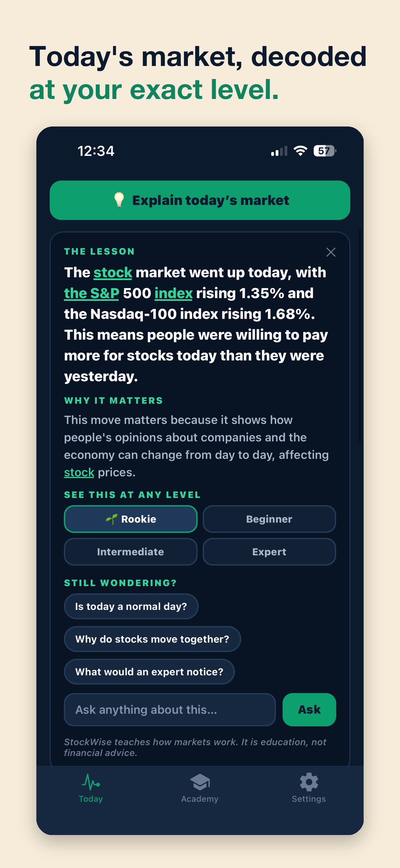Close the lesson card with X
400x868 pixels.
(x=331, y=252)
